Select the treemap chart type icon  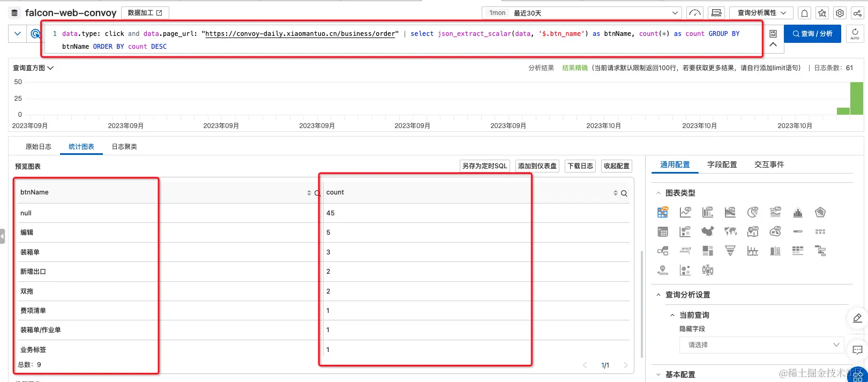pyautogui.click(x=708, y=251)
